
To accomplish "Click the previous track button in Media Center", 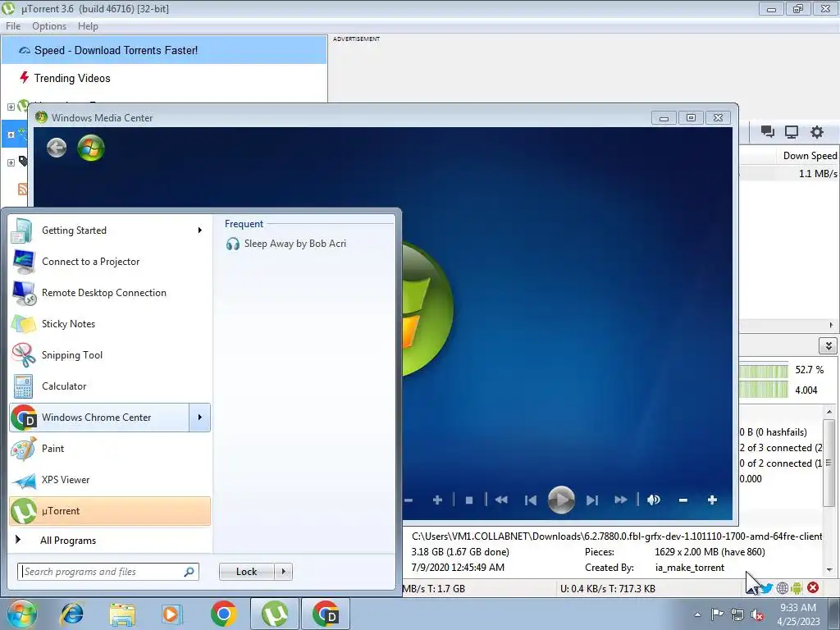I will tap(531, 500).
